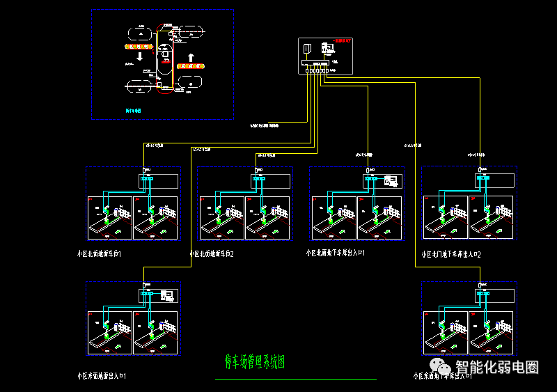Select the cyan switch in 北门地下车库出入口2 group
Image resolution: width=557 pixels, height=392 pixels.
click(483, 178)
